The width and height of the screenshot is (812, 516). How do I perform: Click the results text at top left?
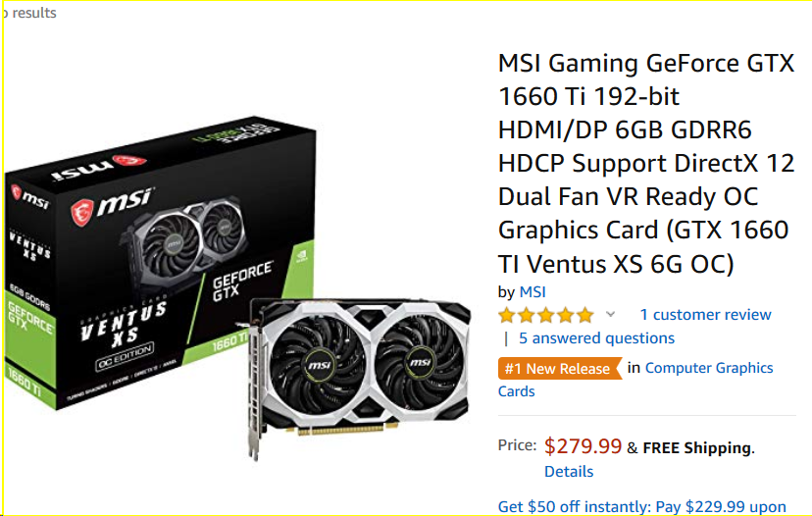click(33, 13)
